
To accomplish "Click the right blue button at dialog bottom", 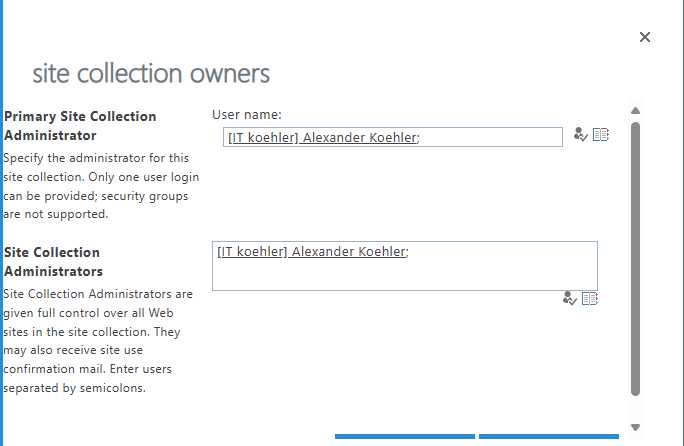I will pyautogui.click(x=548, y=437).
